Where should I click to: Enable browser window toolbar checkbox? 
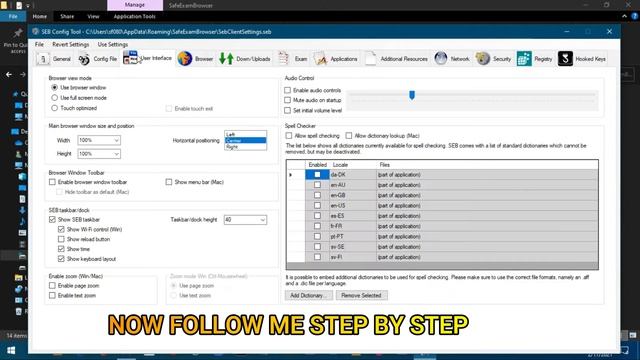pyautogui.click(x=52, y=182)
